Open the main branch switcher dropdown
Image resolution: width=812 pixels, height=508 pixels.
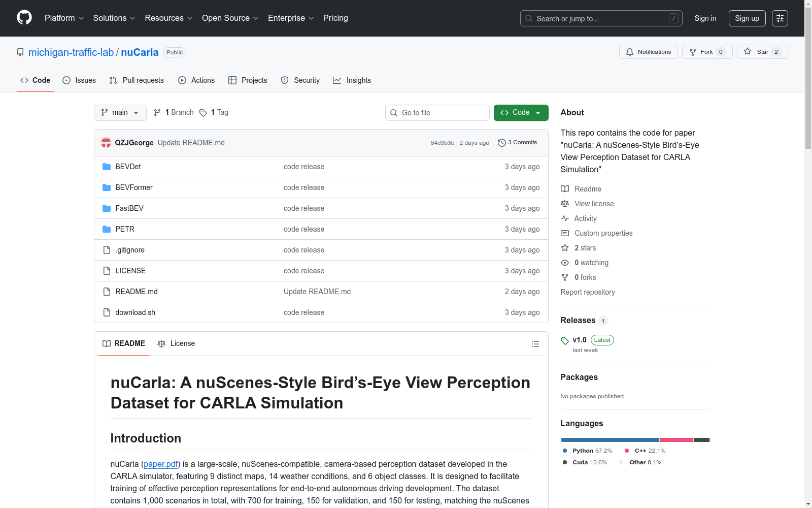pos(120,113)
